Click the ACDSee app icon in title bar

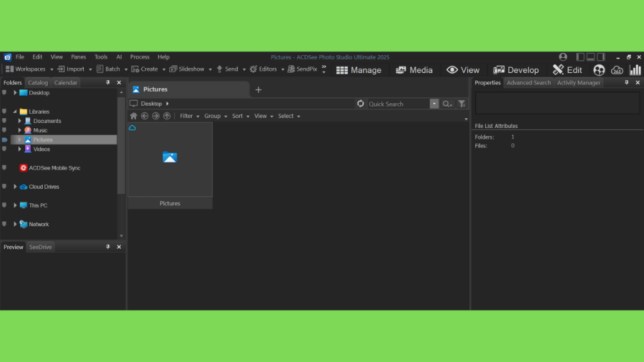(8, 57)
